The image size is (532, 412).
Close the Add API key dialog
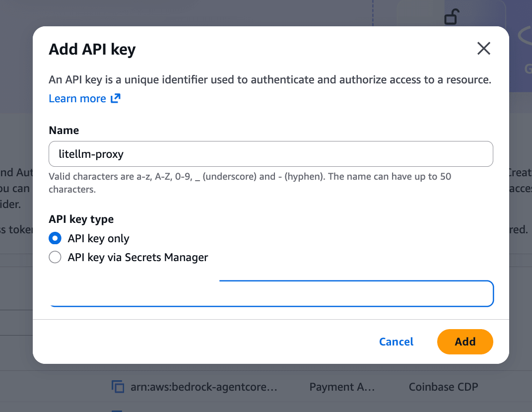click(x=483, y=49)
